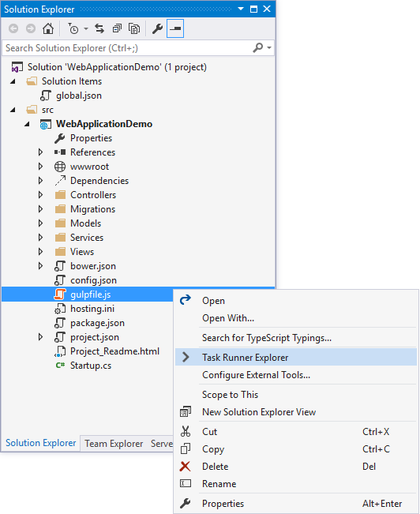Image resolution: width=420 pixels, height=514 pixels.
Task: Select the Models folder label
Action: (85, 223)
